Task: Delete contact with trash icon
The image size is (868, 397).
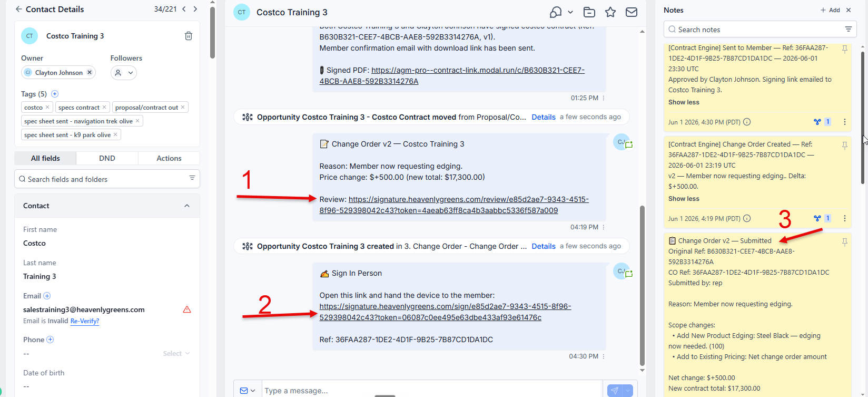Action: coord(189,36)
